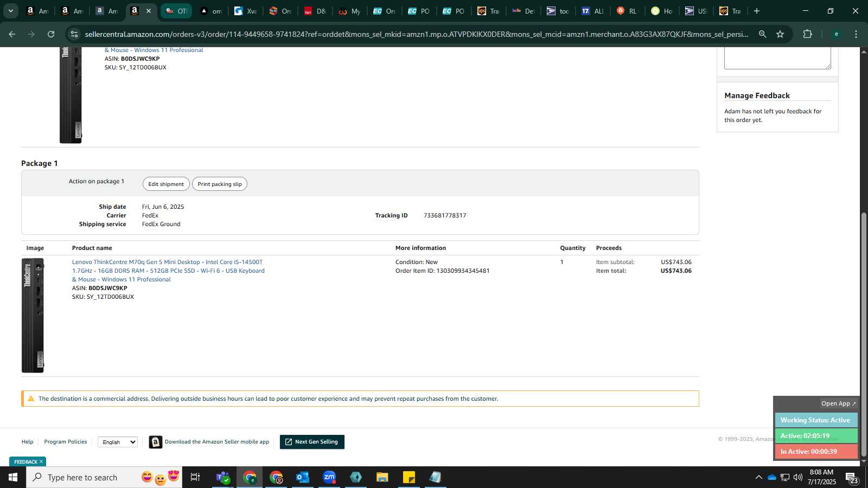Open Zoom from the taskbar
Screen dimensions: 868x488
329,477
